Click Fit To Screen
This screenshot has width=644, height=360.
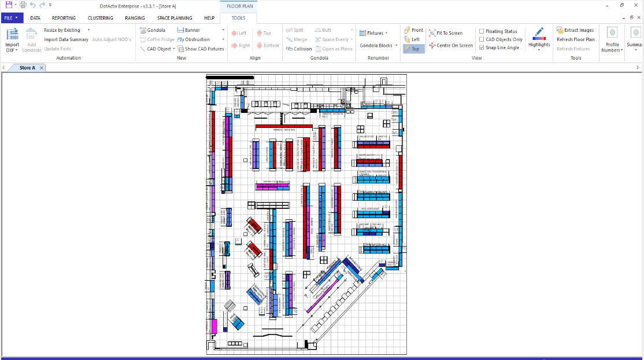(446, 33)
